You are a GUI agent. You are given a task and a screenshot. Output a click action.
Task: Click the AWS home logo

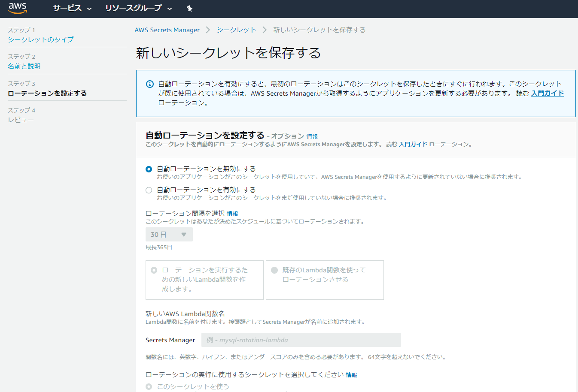[x=17, y=8]
